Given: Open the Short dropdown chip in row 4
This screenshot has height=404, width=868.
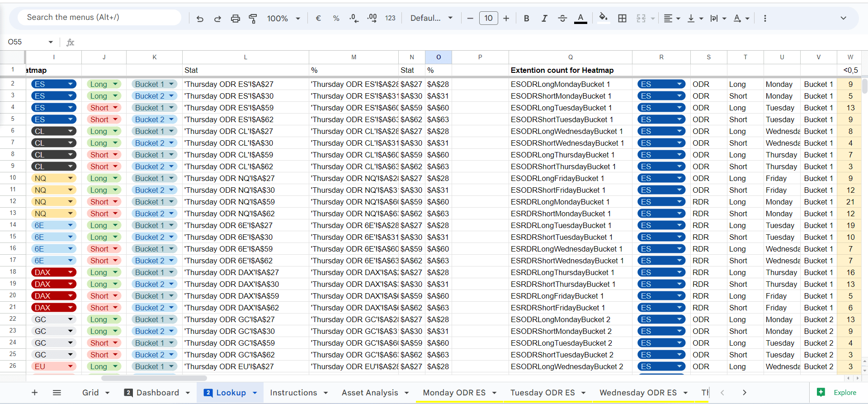Looking at the screenshot, I should click(x=104, y=108).
